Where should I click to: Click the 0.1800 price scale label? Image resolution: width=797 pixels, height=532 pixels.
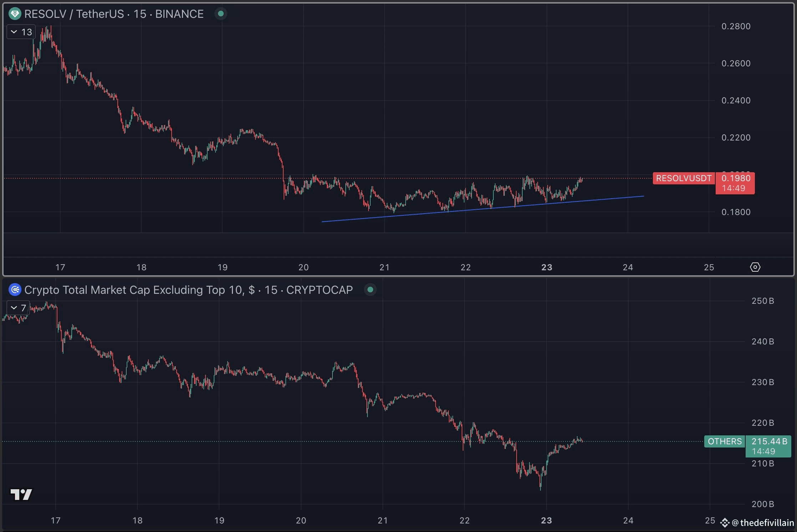(736, 212)
